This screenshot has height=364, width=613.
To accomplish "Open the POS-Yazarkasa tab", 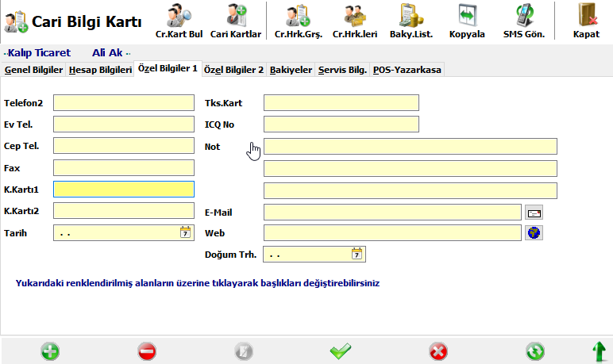I will coord(407,70).
